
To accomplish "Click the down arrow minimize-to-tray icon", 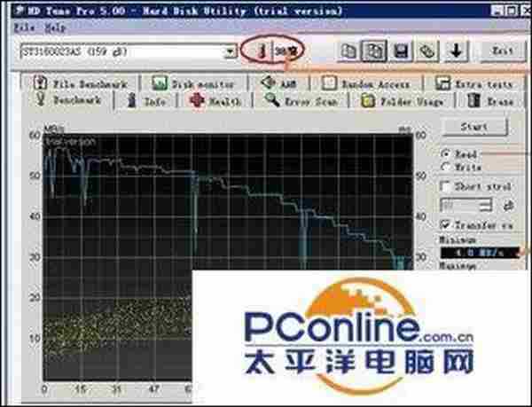I will pos(455,51).
